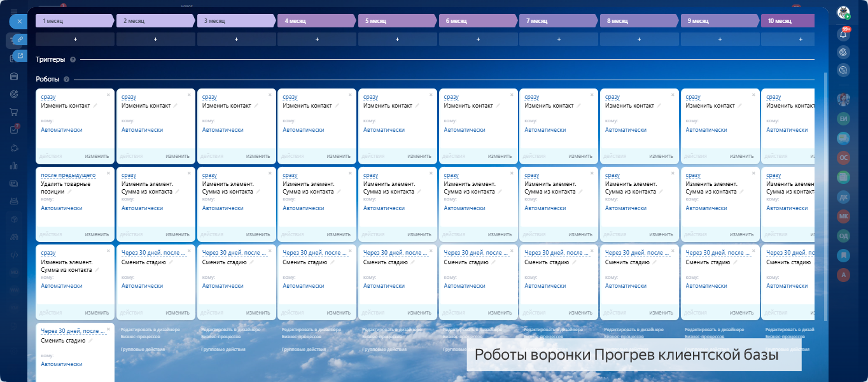Open the ДК contact chat avatar
This screenshot has height=382, width=868.
tap(844, 197)
